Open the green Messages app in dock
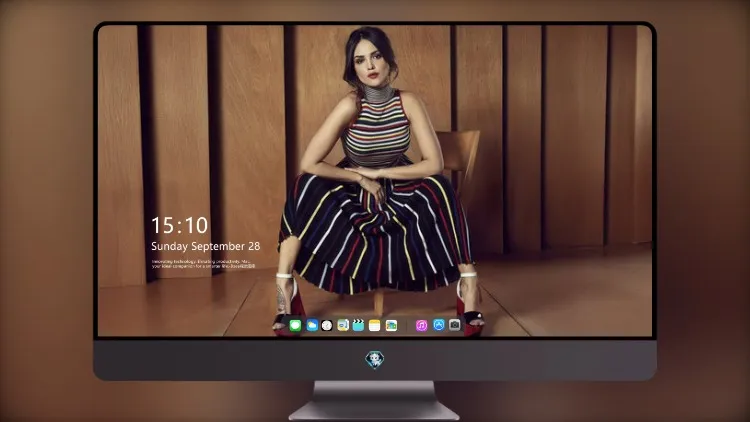 (x=295, y=325)
